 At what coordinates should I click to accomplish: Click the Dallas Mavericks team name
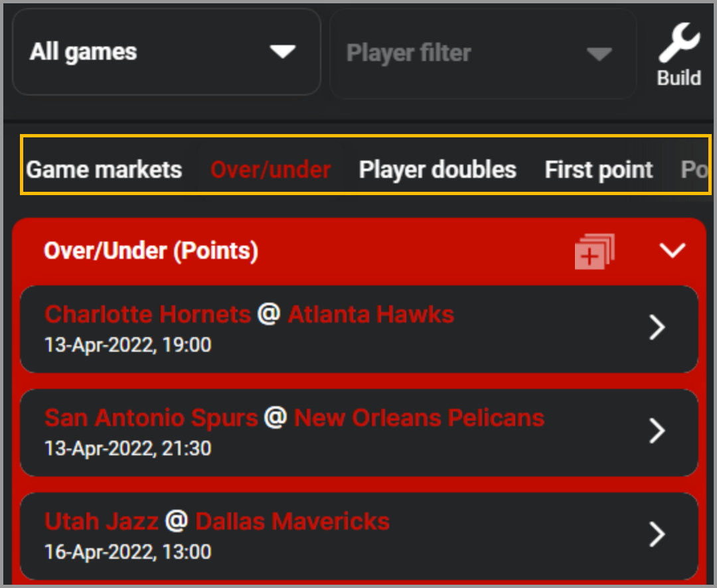pyautogui.click(x=293, y=521)
